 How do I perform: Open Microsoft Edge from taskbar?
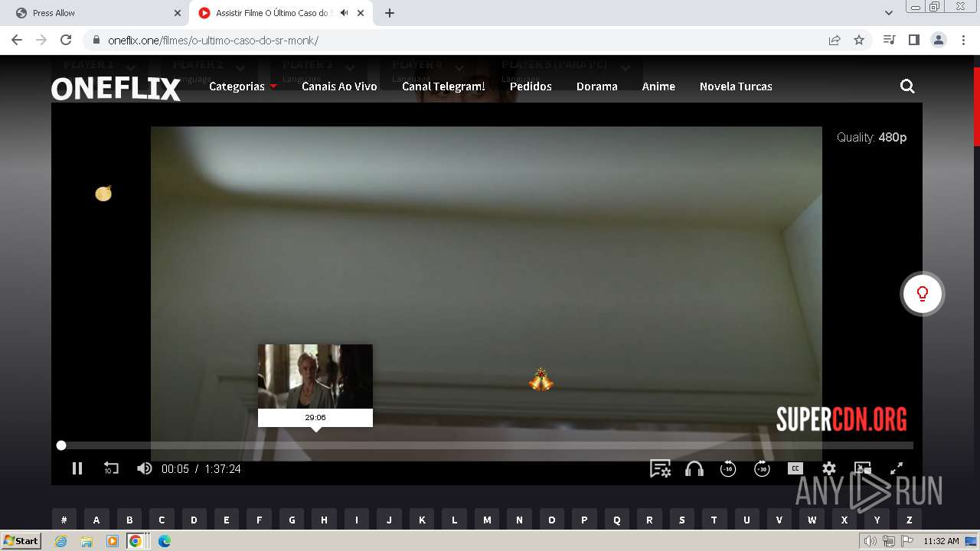tap(164, 541)
